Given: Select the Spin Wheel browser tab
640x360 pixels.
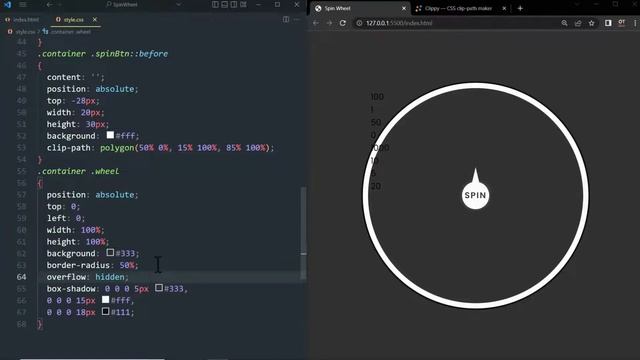Looking at the screenshot, I should click(x=360, y=8).
